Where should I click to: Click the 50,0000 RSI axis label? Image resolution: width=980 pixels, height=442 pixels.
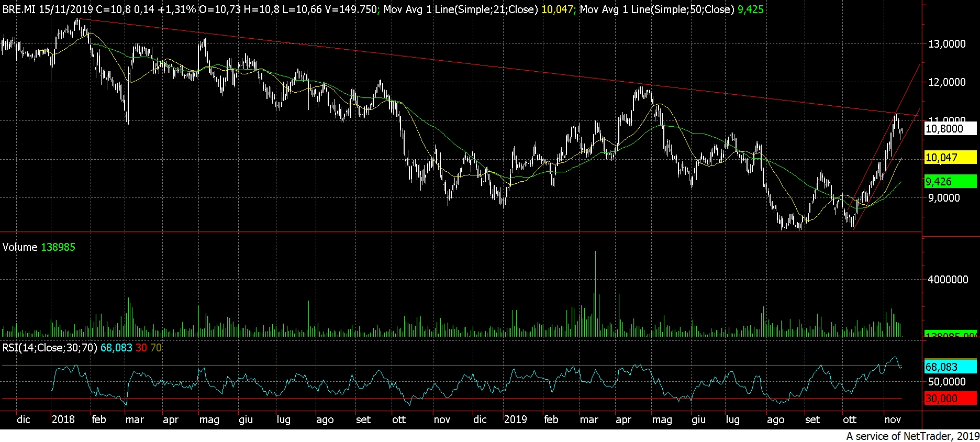pyautogui.click(x=946, y=382)
